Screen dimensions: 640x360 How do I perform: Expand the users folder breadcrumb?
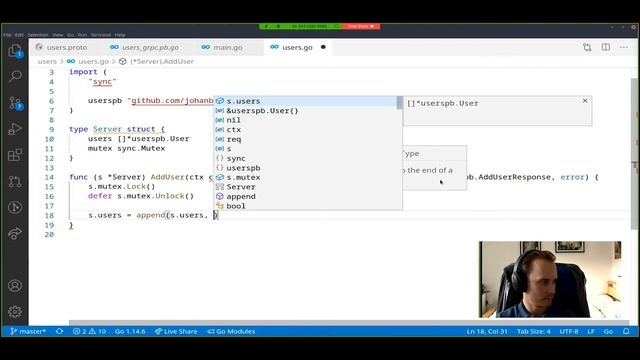(47, 62)
